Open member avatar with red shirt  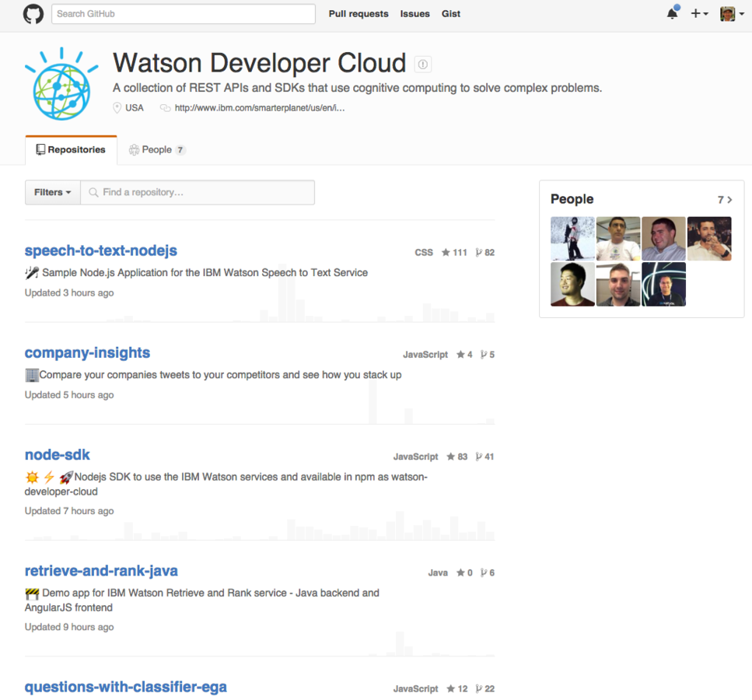click(x=572, y=284)
